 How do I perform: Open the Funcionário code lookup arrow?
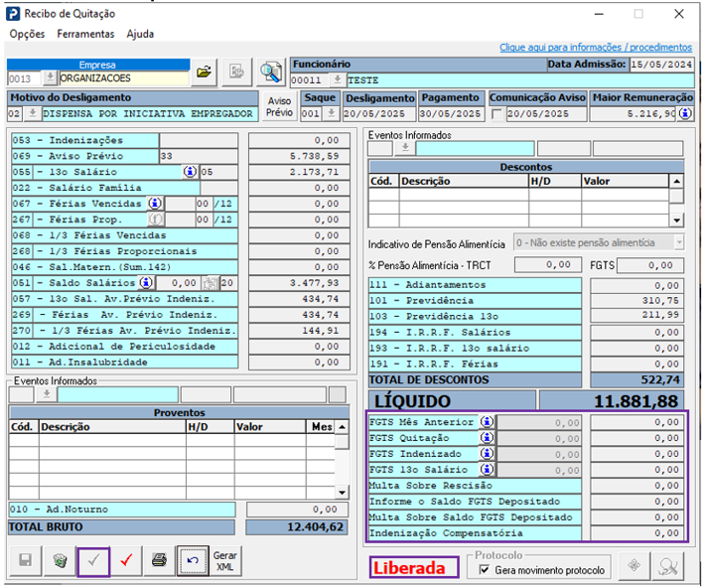coord(338,80)
